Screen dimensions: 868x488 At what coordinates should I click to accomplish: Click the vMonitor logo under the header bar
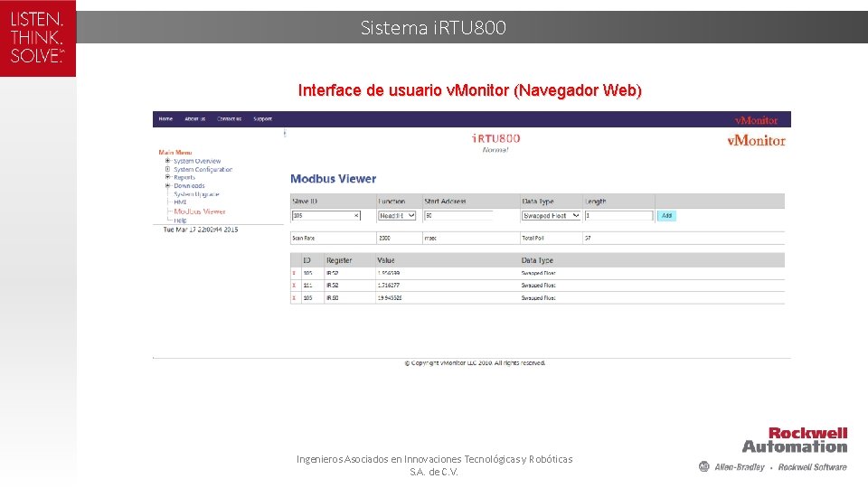coord(756,141)
